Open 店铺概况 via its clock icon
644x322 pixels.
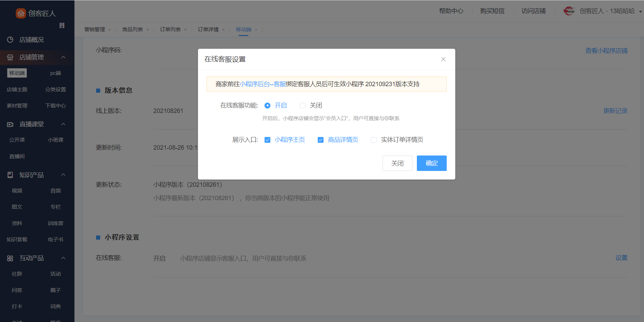coord(10,40)
